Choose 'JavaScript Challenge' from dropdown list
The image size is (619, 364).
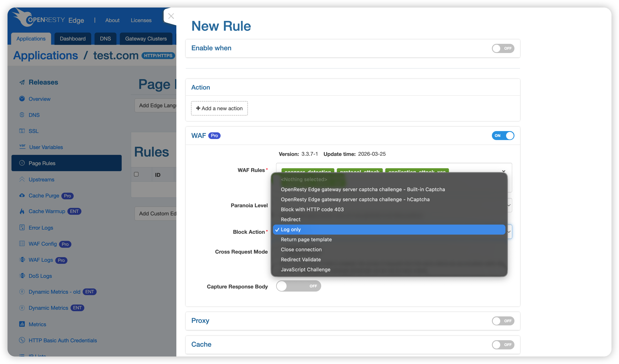[x=305, y=269]
